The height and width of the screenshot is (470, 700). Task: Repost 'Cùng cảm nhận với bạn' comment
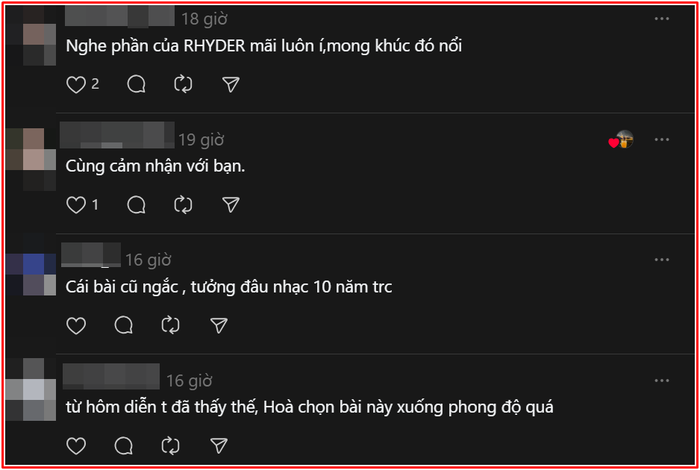(183, 205)
